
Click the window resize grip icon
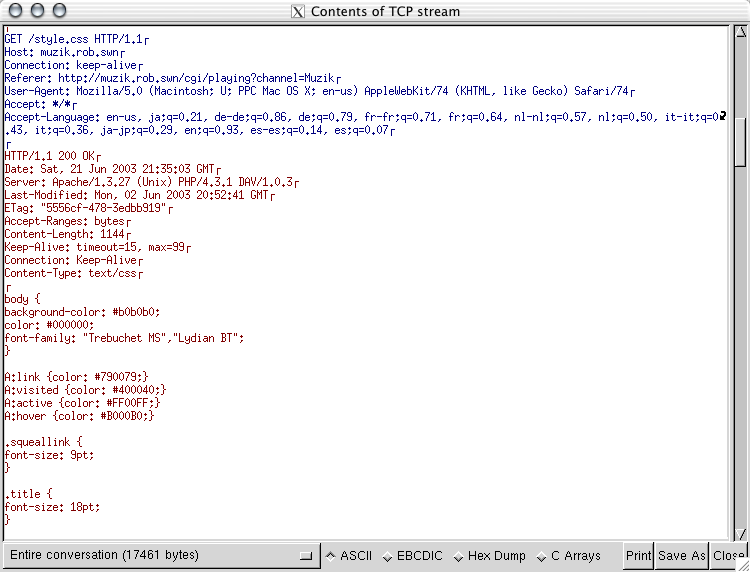point(742,565)
